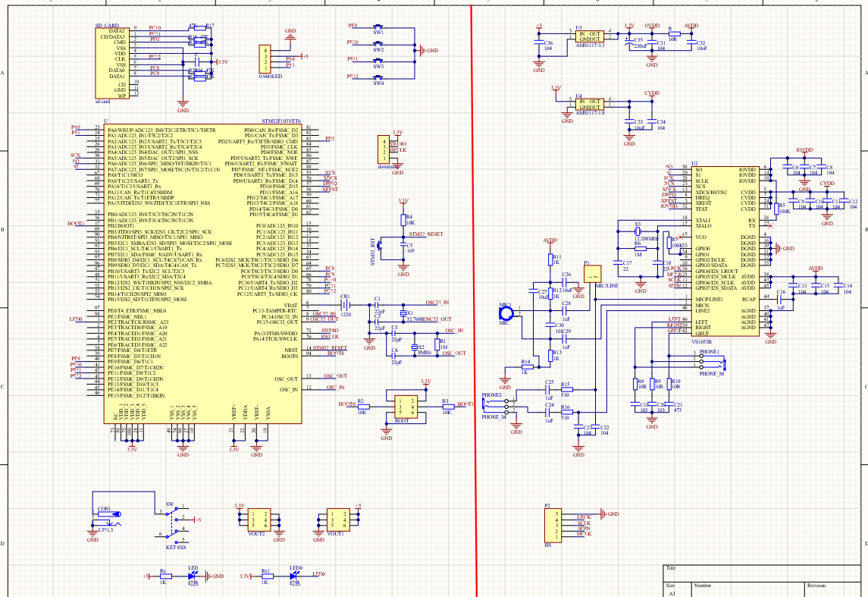Select the CR1 1220 battery holder

(346, 305)
